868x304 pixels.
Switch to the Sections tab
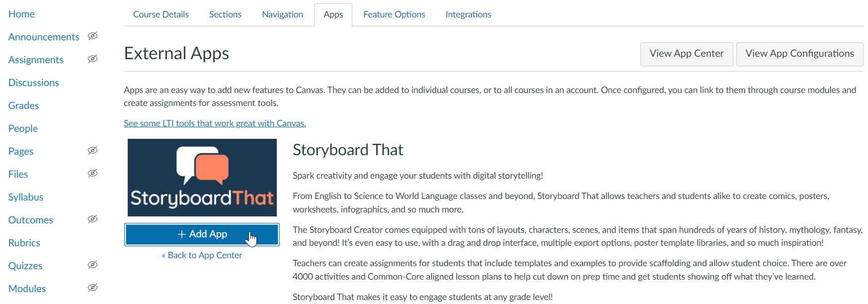point(225,14)
